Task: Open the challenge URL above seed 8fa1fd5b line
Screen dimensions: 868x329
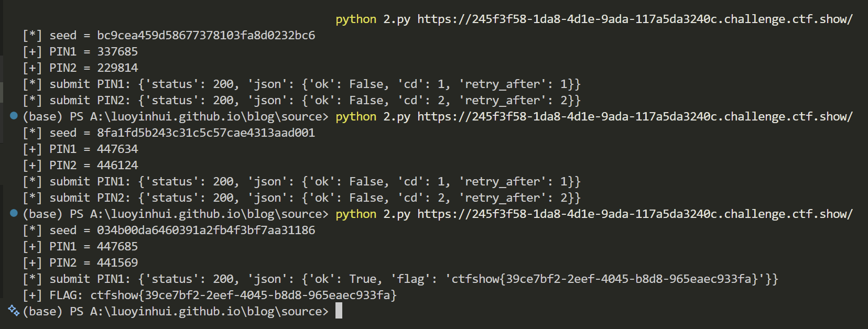Action: pyautogui.click(x=635, y=117)
